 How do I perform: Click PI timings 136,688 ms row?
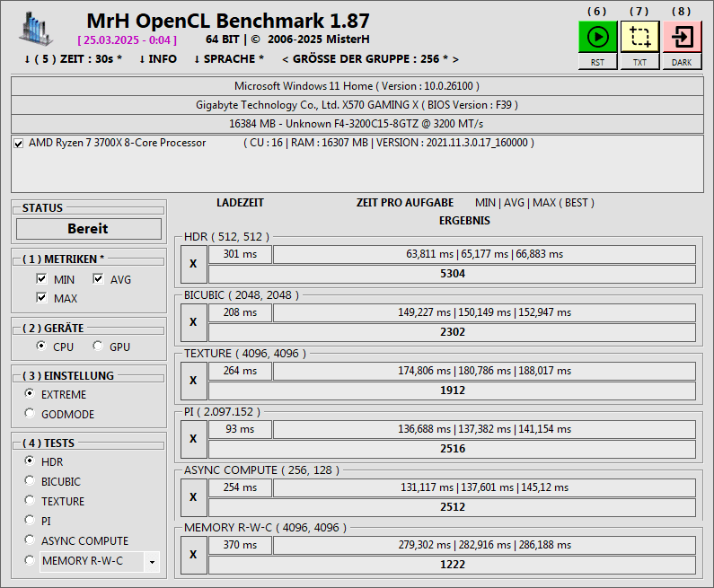pyautogui.click(x=484, y=429)
